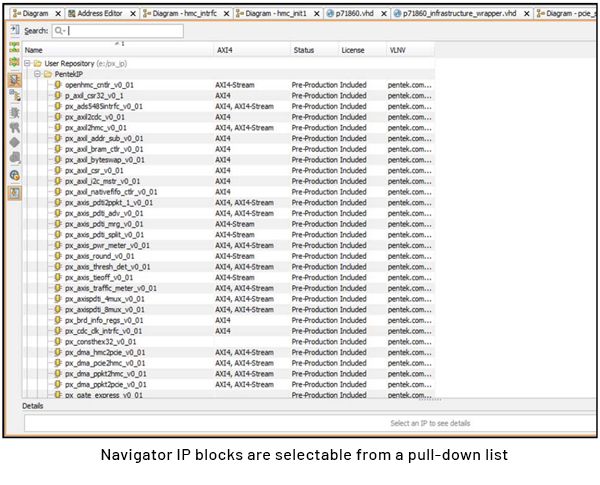Click the Details pane text area
Viewport: 600px width, 485px height.
tap(310, 423)
